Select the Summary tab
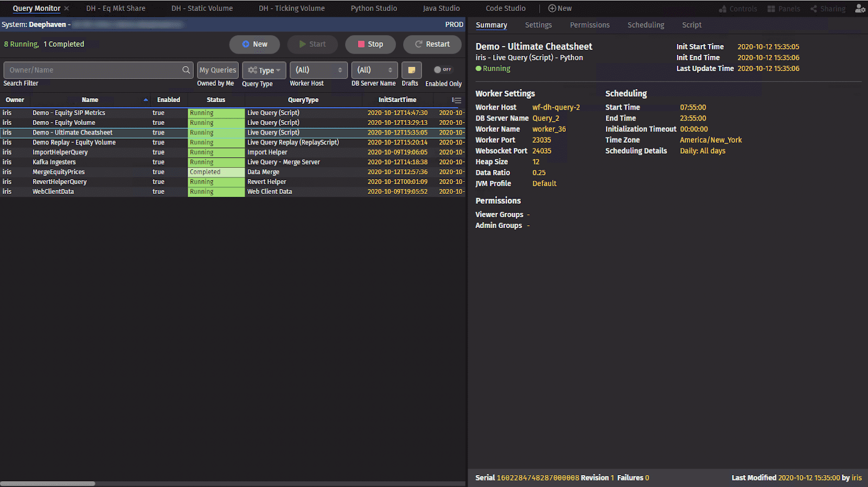The image size is (868, 487). [492, 25]
